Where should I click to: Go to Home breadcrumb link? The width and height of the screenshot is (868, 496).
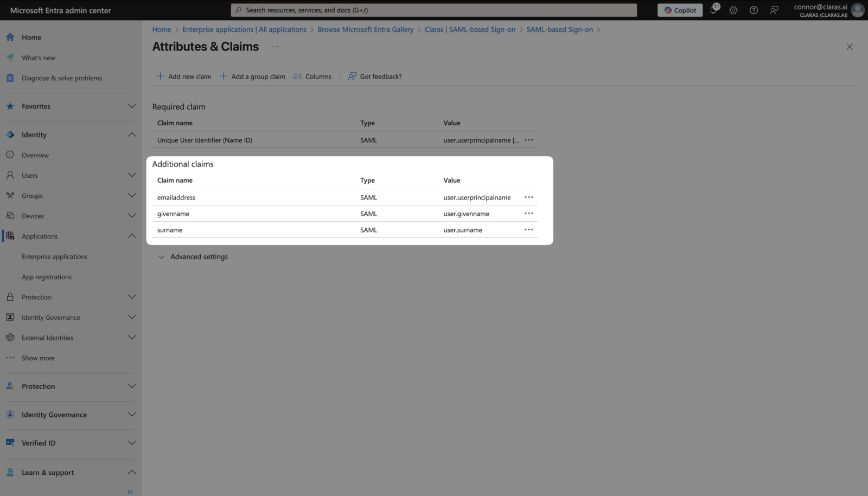point(162,29)
